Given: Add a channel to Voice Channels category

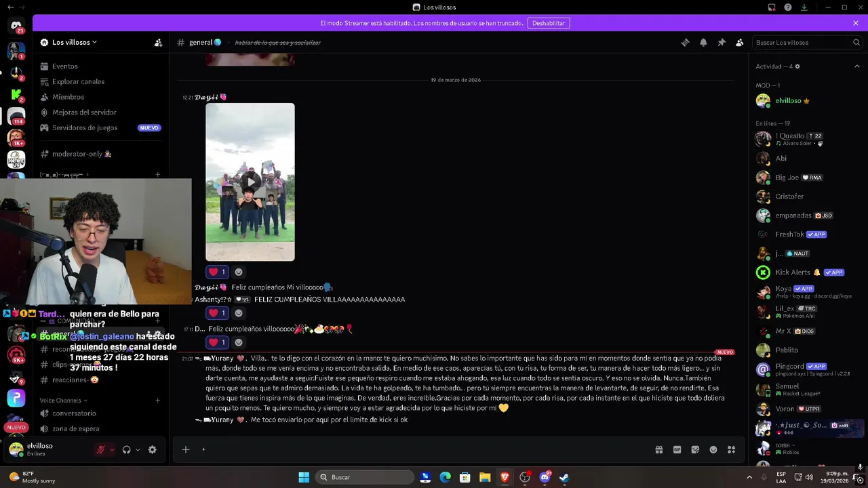Looking at the screenshot, I should click(158, 401).
